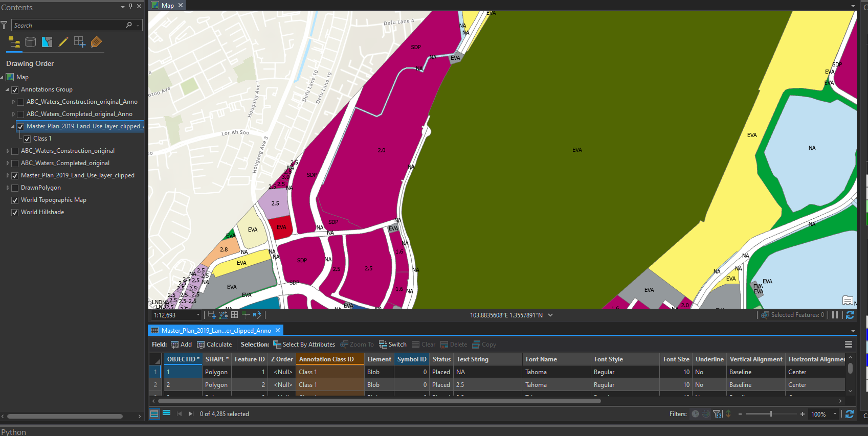Click the range filter icon
This screenshot has height=436, width=868.
[706, 414]
